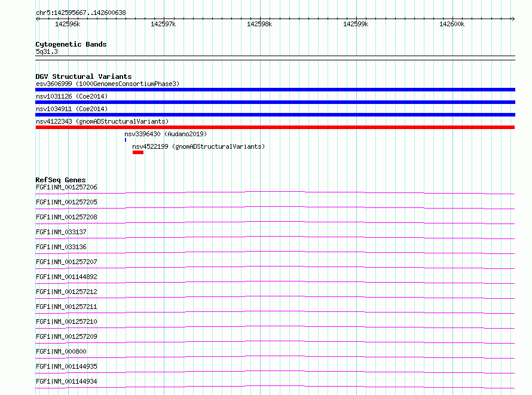The width and height of the screenshot is (532, 395).
Task: Select transcript FGF1|NM_001144935
Action: [66, 366]
